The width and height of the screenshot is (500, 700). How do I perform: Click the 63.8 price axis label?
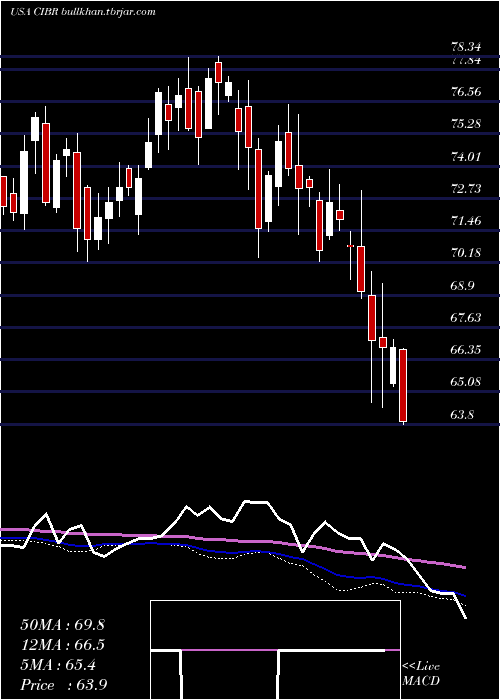click(462, 415)
